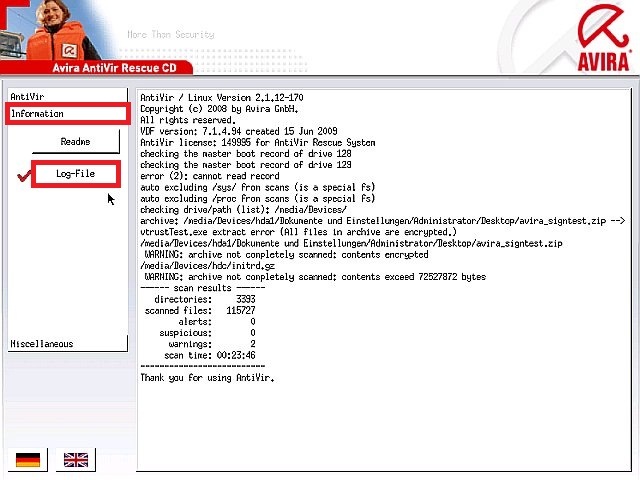Click the 'scanned files: 115727' line
The height and width of the screenshot is (480, 640).
click(x=200, y=310)
